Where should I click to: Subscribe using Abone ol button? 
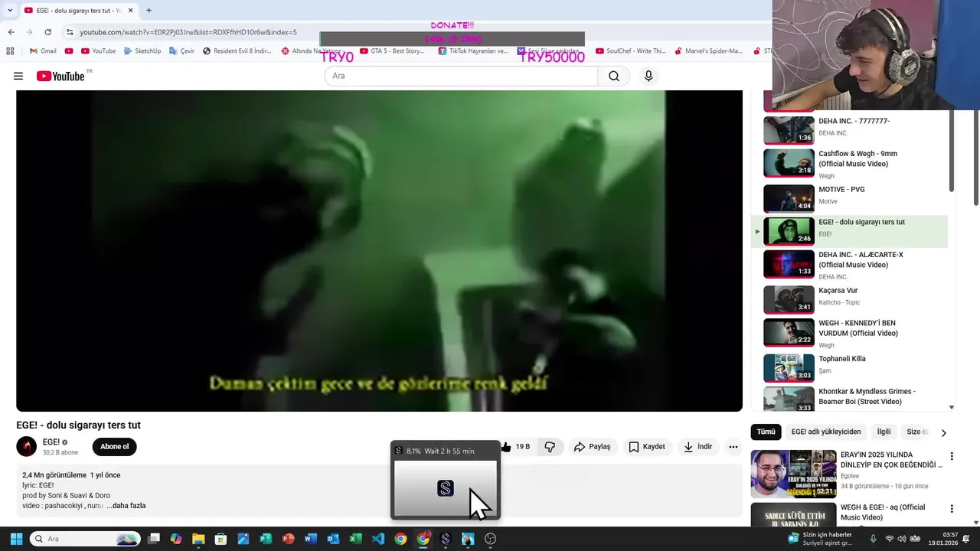click(115, 447)
